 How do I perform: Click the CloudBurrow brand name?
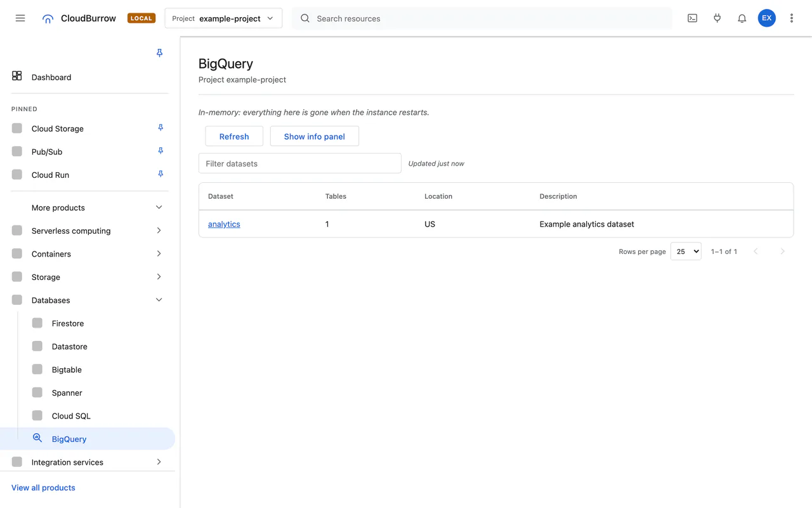click(x=88, y=18)
